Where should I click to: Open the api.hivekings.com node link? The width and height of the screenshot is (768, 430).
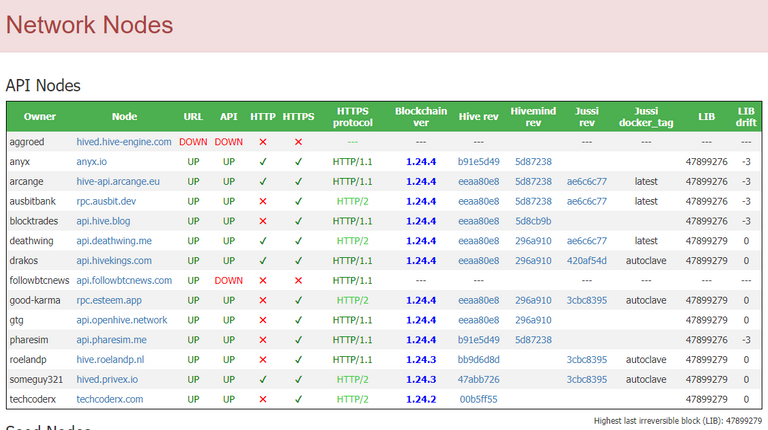click(114, 261)
